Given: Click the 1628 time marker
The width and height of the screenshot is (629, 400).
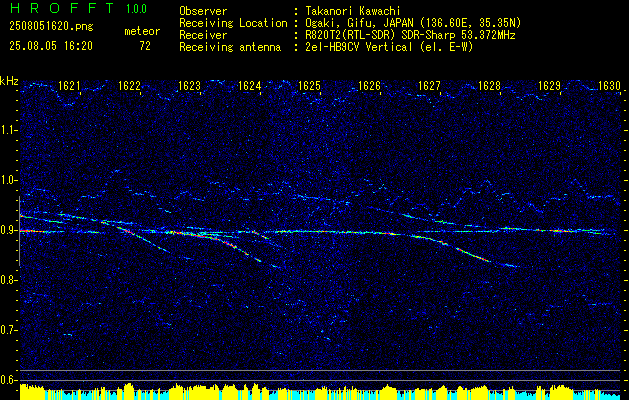Looking at the screenshot, I should click(489, 86).
